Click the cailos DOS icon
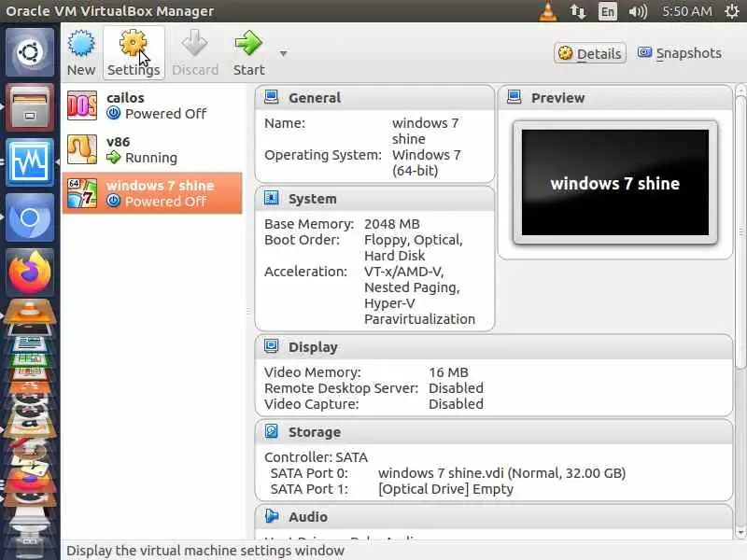 (x=82, y=105)
